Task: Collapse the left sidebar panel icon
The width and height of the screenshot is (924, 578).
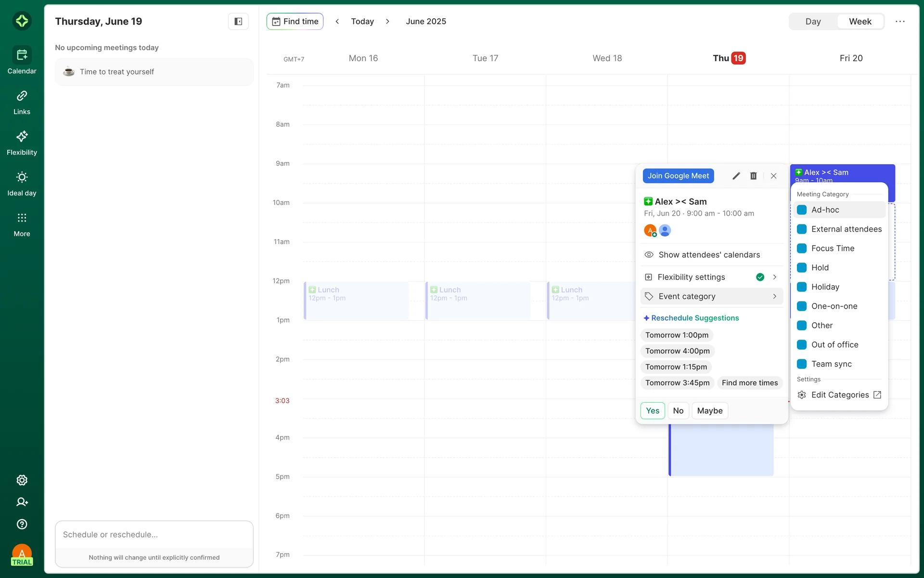Action: [238, 21]
